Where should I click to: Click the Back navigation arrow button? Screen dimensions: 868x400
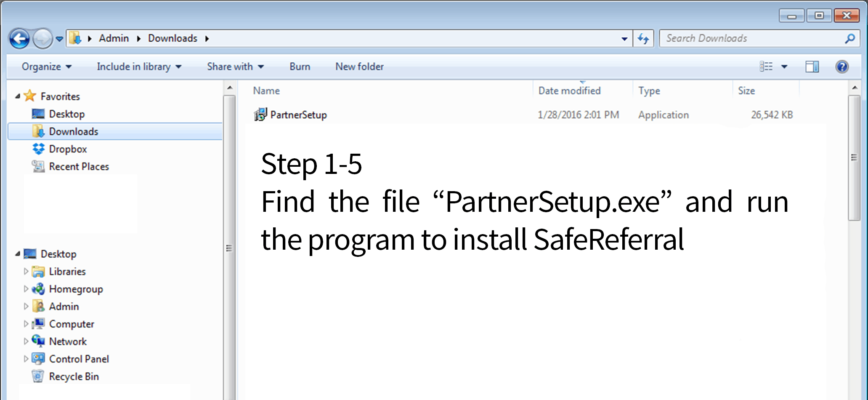(19, 39)
